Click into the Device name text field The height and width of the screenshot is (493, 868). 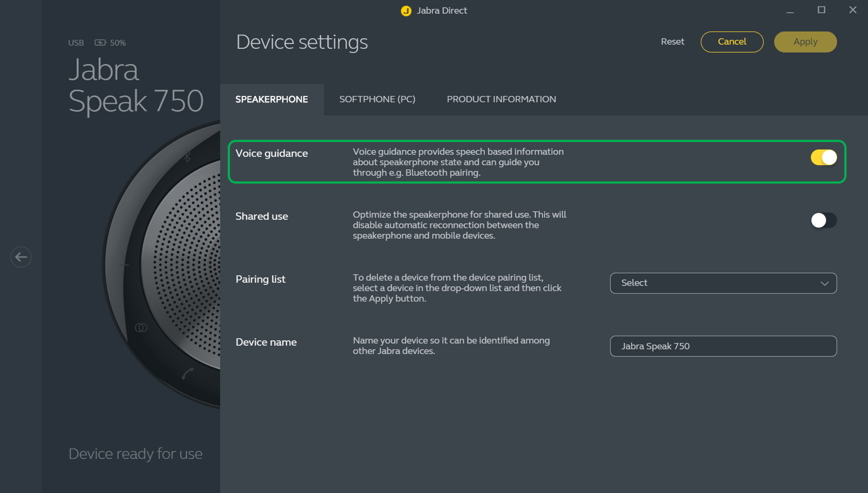[x=723, y=346]
